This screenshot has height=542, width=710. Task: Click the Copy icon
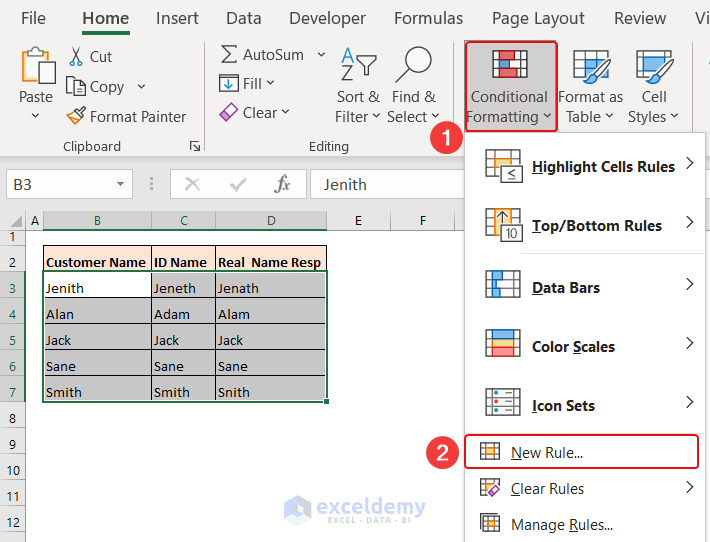pos(76,86)
